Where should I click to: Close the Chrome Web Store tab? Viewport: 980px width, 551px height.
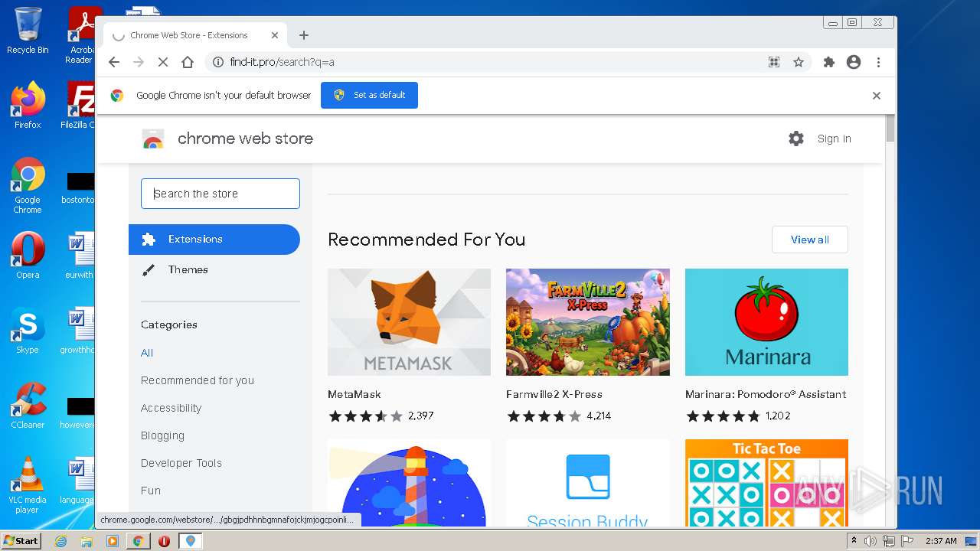(x=275, y=35)
